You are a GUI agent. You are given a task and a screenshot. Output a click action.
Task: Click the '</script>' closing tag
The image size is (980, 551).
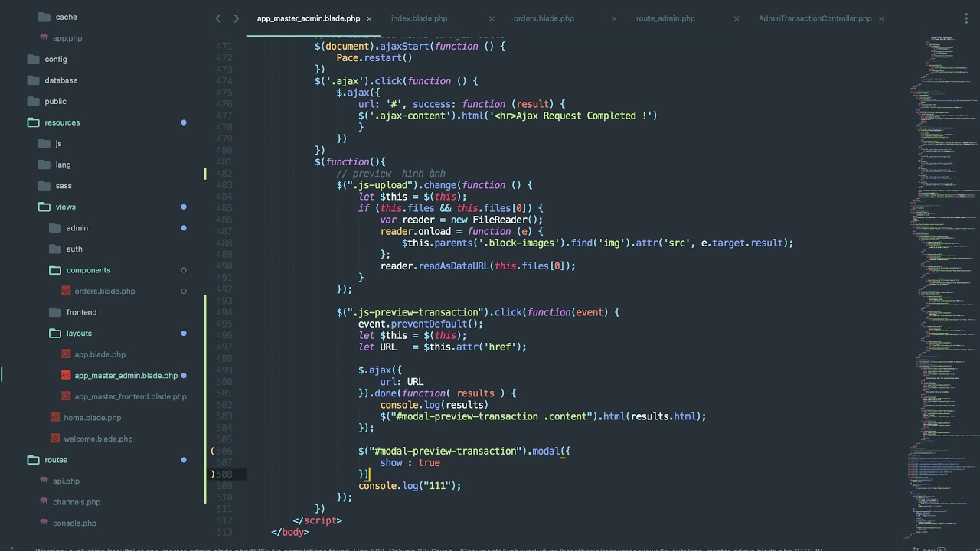pyautogui.click(x=317, y=520)
